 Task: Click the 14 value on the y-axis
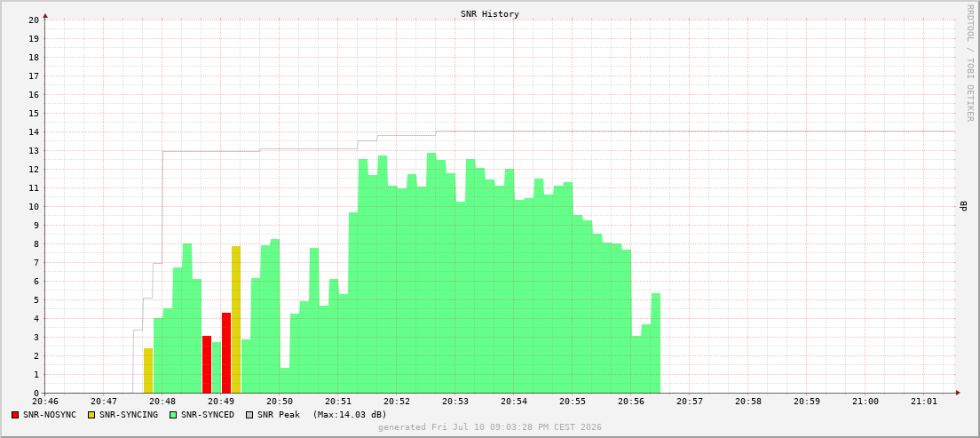coord(35,132)
